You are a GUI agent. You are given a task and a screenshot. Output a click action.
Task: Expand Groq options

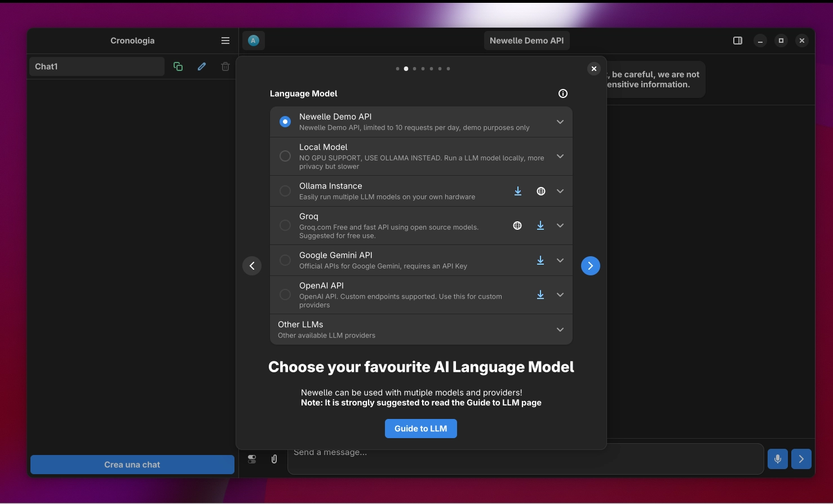coord(560,226)
